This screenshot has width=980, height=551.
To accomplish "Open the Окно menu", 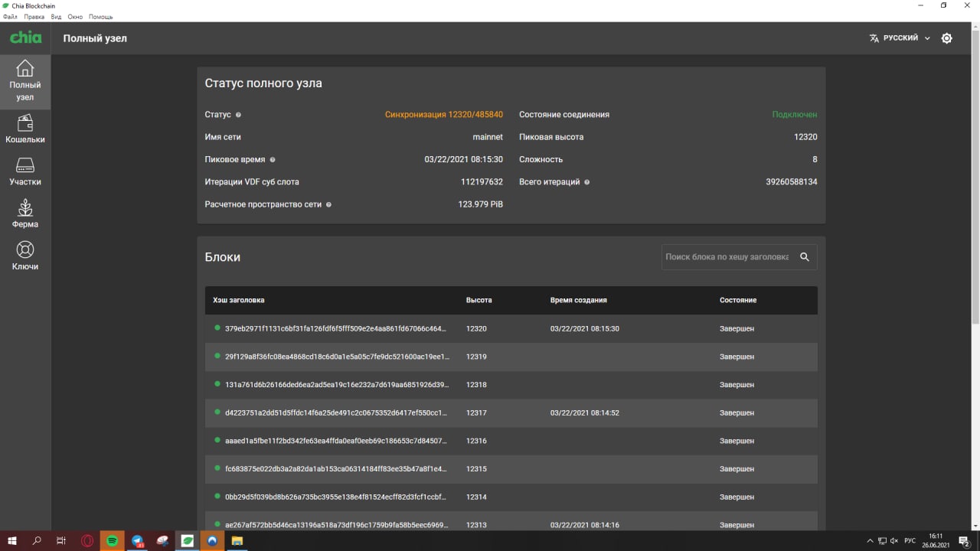I will [x=75, y=17].
